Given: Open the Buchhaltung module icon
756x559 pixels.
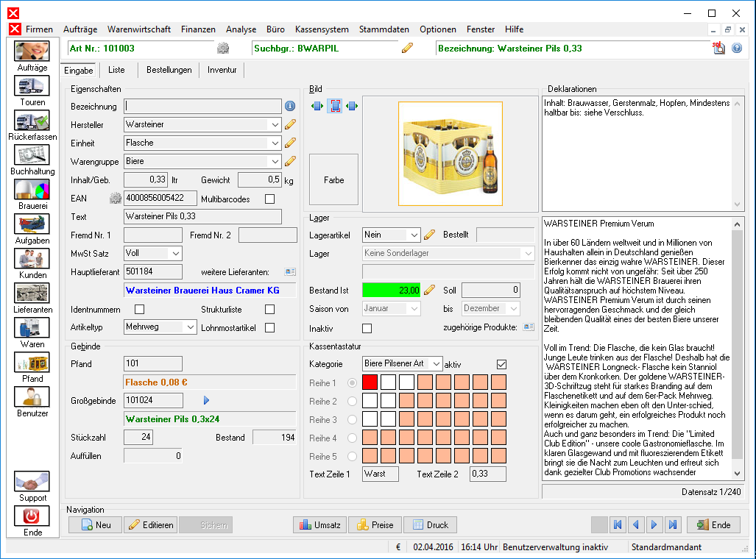Looking at the screenshot, I should [x=32, y=155].
